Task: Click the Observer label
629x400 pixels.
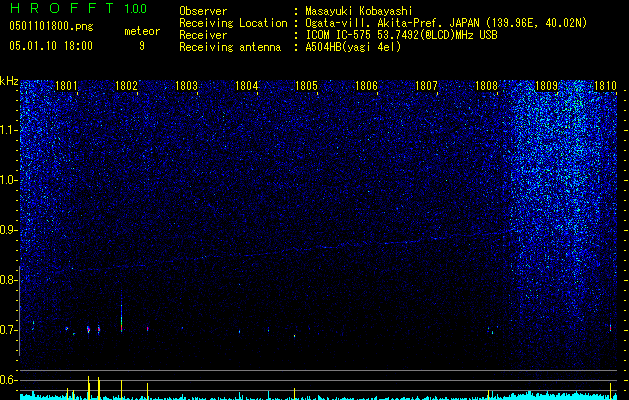Action: (x=203, y=11)
